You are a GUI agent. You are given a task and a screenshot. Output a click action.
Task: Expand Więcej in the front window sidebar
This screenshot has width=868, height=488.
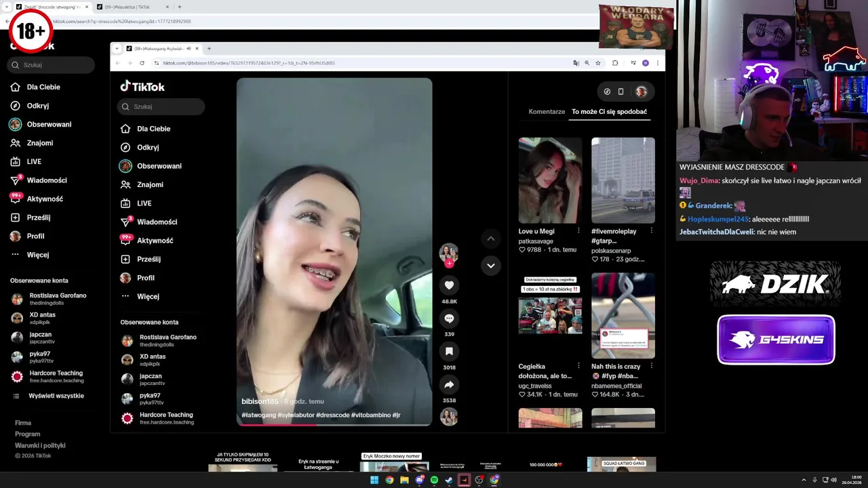tap(148, 296)
